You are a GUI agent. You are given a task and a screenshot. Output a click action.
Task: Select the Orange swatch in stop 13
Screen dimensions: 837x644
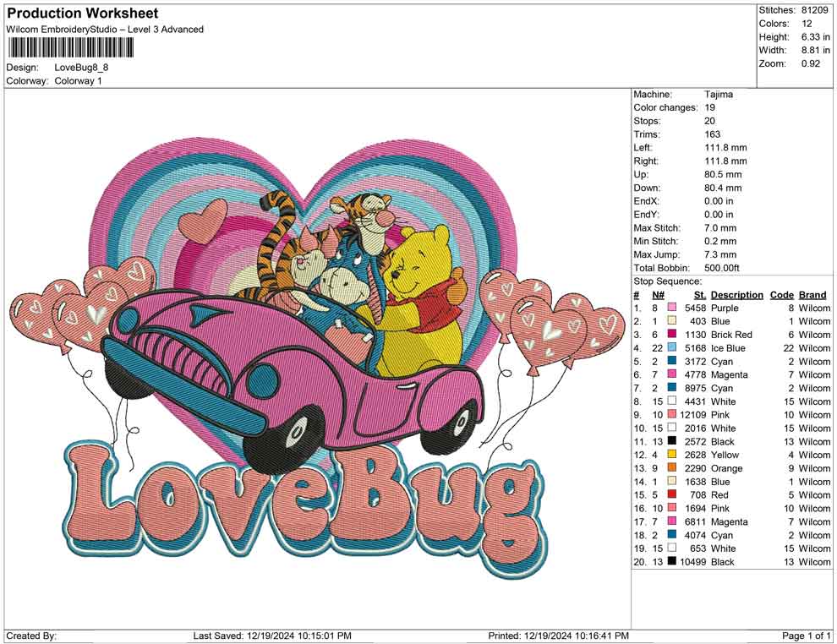[x=672, y=468]
